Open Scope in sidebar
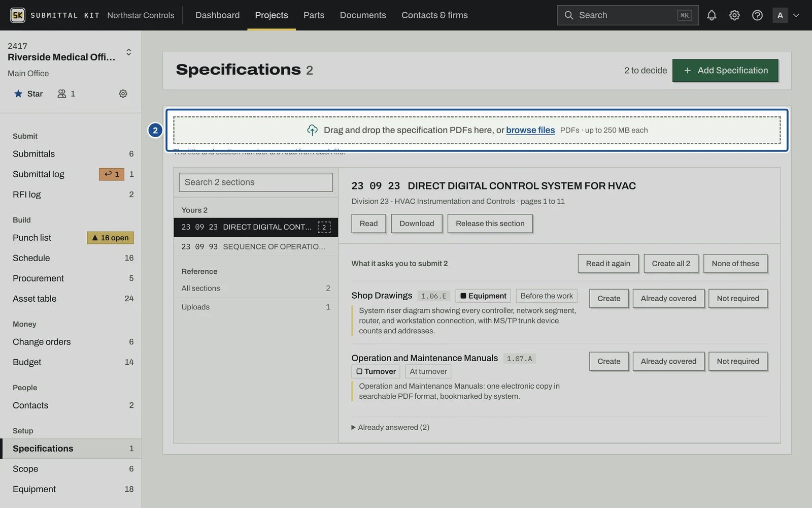The image size is (812, 508). pyautogui.click(x=71, y=469)
